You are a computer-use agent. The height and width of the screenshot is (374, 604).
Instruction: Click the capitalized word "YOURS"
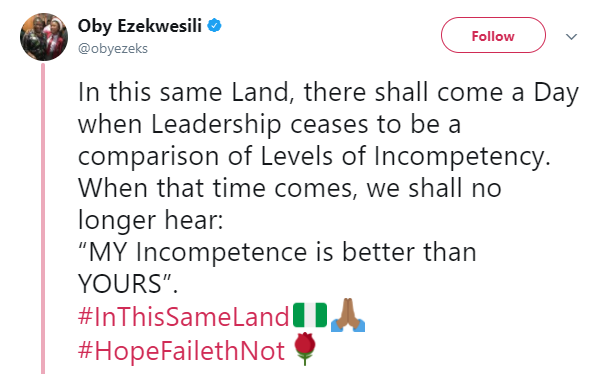119,284
